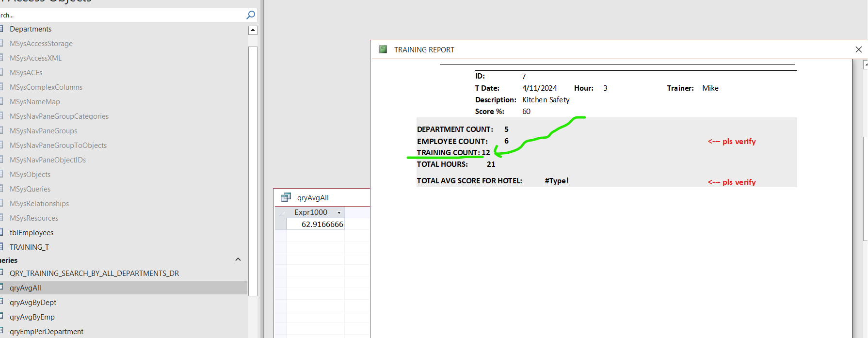Click report scrollbar up arrow
The height and width of the screenshot is (338, 868).
click(x=866, y=64)
